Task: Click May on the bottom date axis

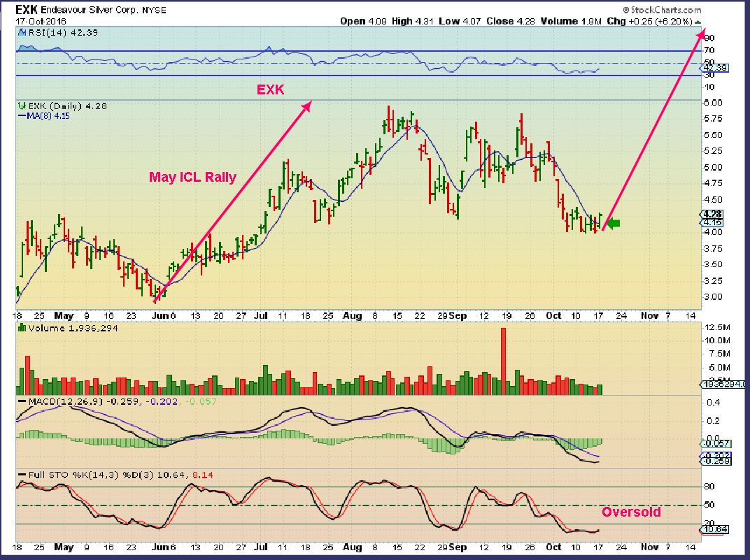Action: pyautogui.click(x=64, y=547)
